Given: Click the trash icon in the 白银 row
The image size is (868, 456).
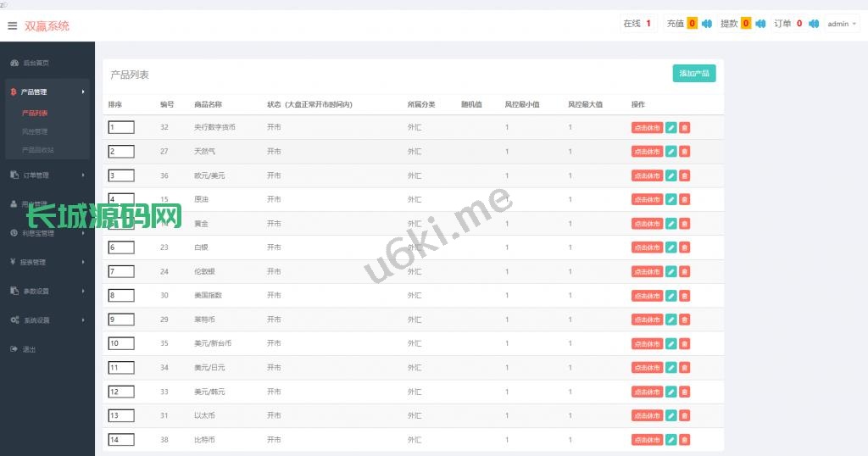Looking at the screenshot, I should 685,247.
